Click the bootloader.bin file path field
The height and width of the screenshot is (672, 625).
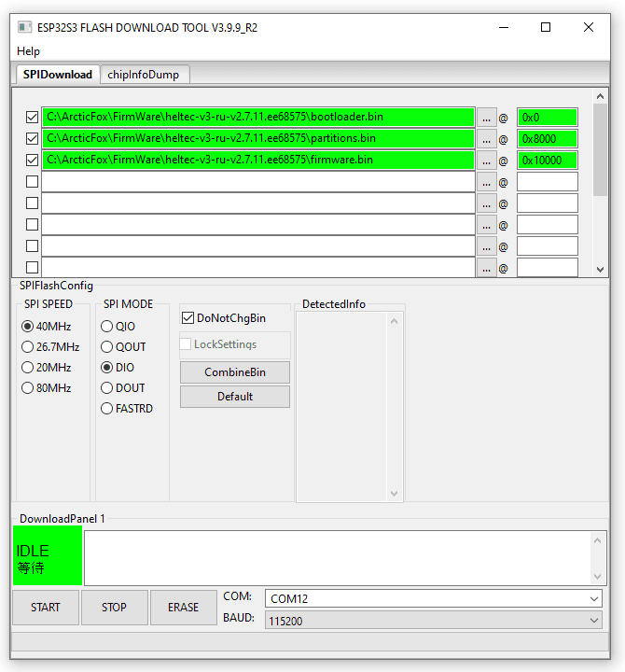tap(258, 117)
